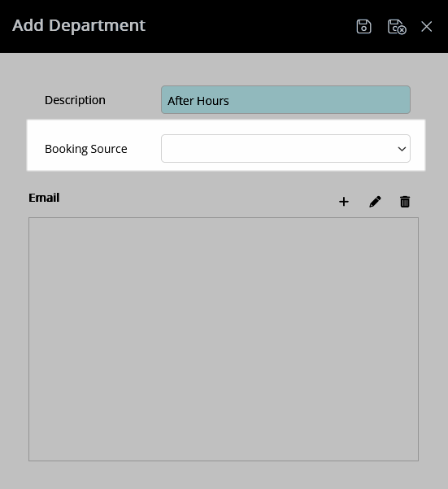
Task: Expand the Booking Source dropdown chevron
Action: [x=402, y=149]
